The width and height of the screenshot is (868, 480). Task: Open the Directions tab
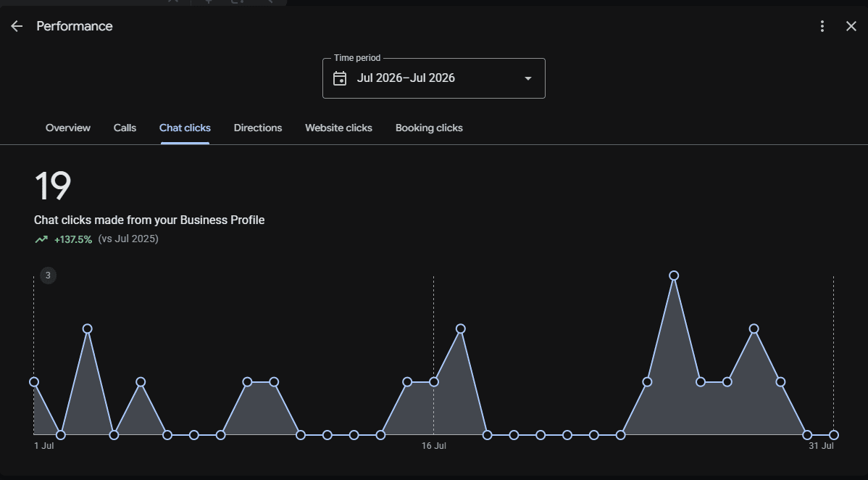[258, 128]
